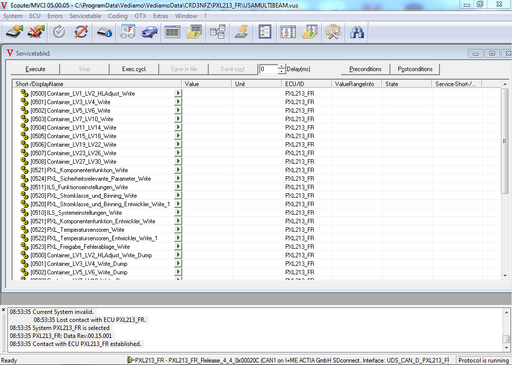This screenshot has height=365, width=512.
Task: Click green arrow for PXL_Komponentenfunktion_Write row
Action: pos(178,170)
